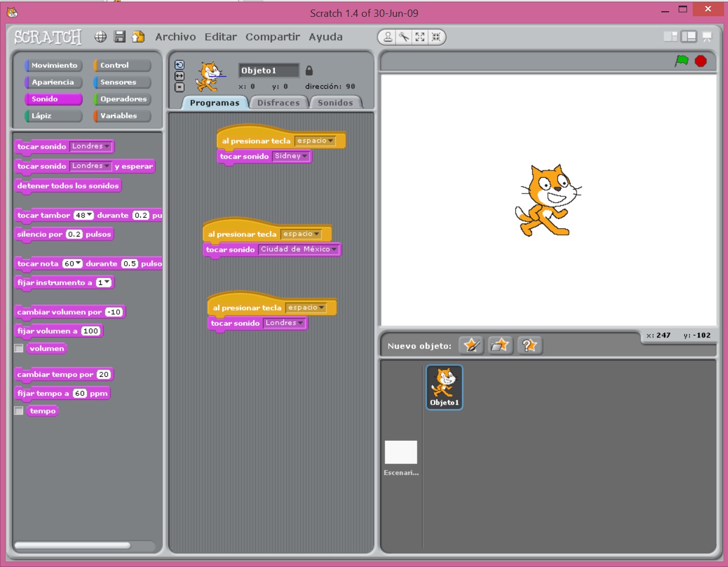Set rotation style to left-right flip only

179,76
